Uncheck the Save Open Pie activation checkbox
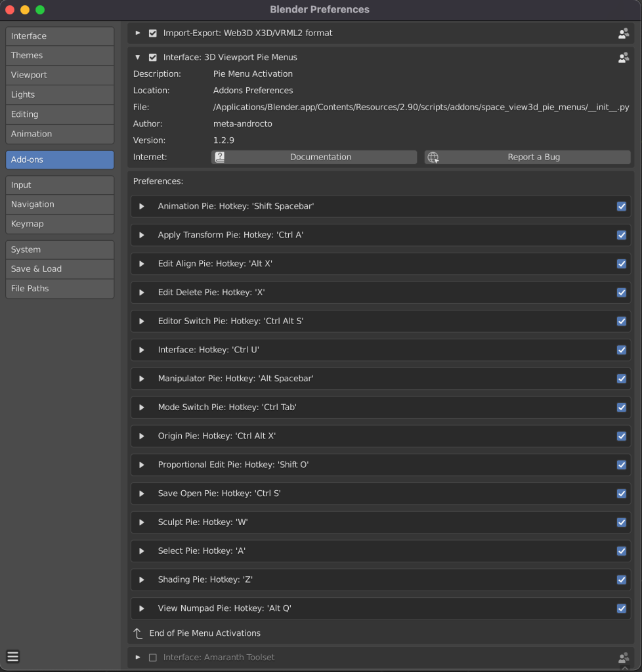642x672 pixels. point(622,493)
